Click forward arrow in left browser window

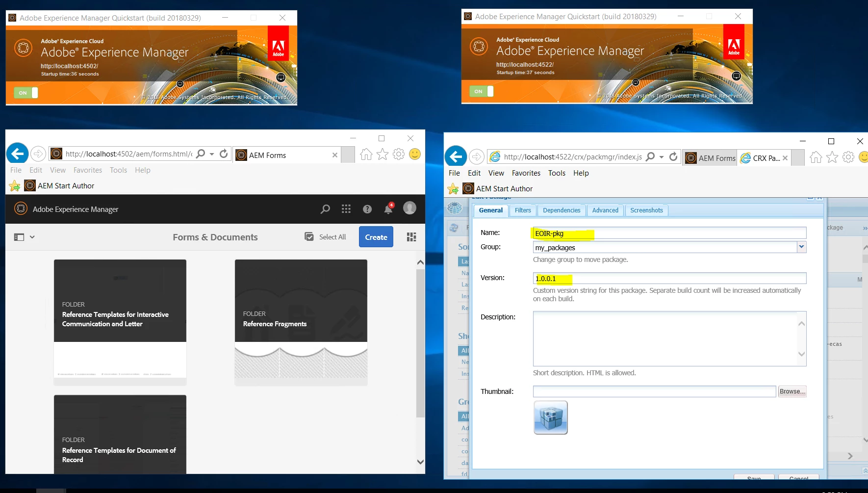point(38,154)
